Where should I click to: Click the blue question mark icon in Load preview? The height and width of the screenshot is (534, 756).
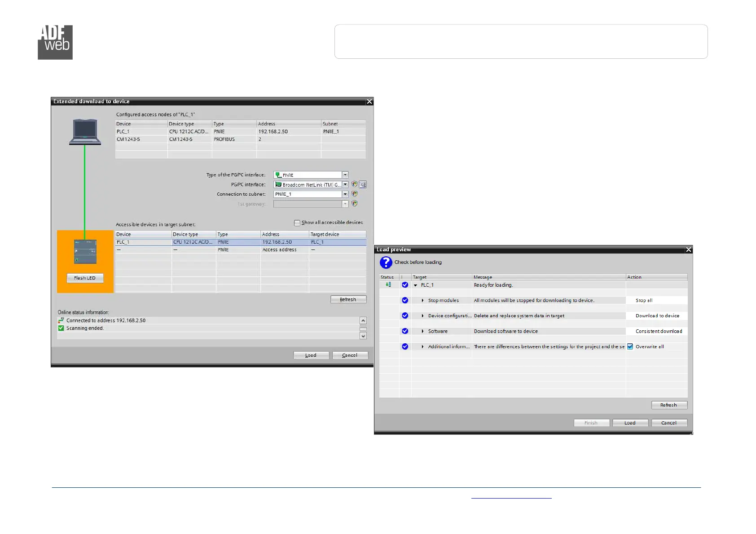386,263
